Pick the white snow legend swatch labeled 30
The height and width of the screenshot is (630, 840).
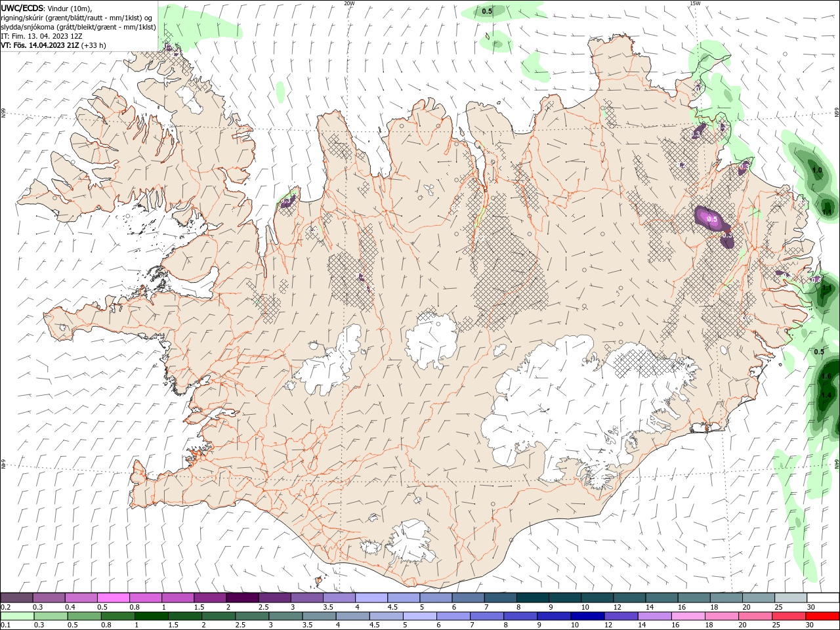[822, 598]
